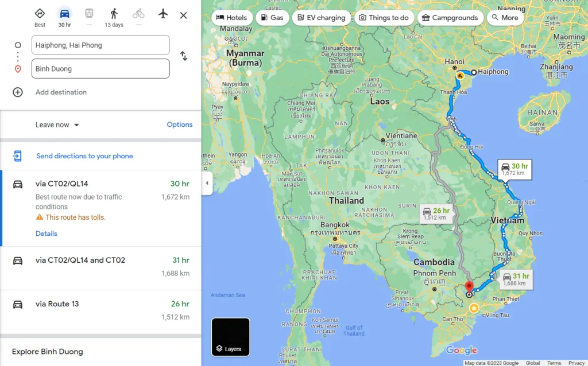Filter map by Things to do
This screenshot has width=588, height=366.
(x=384, y=18)
